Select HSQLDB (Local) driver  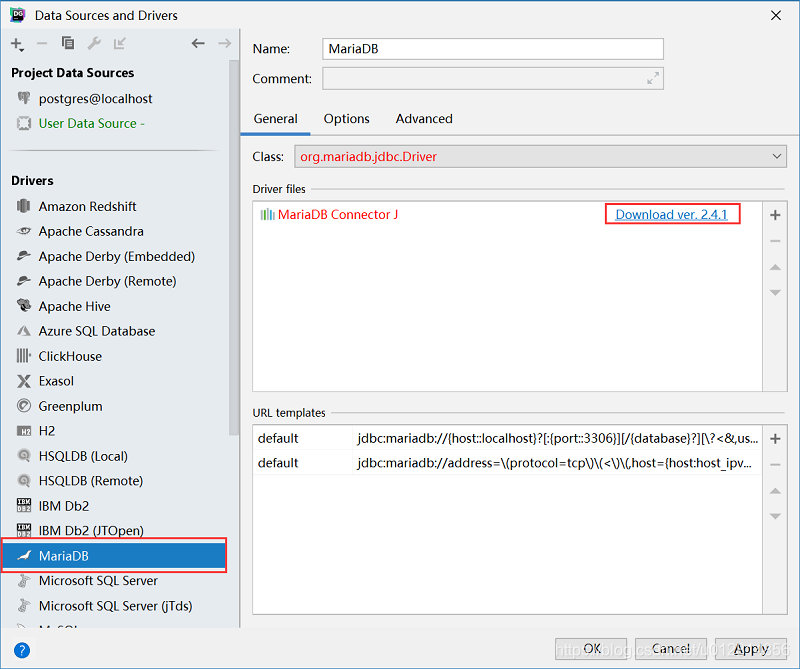83,456
